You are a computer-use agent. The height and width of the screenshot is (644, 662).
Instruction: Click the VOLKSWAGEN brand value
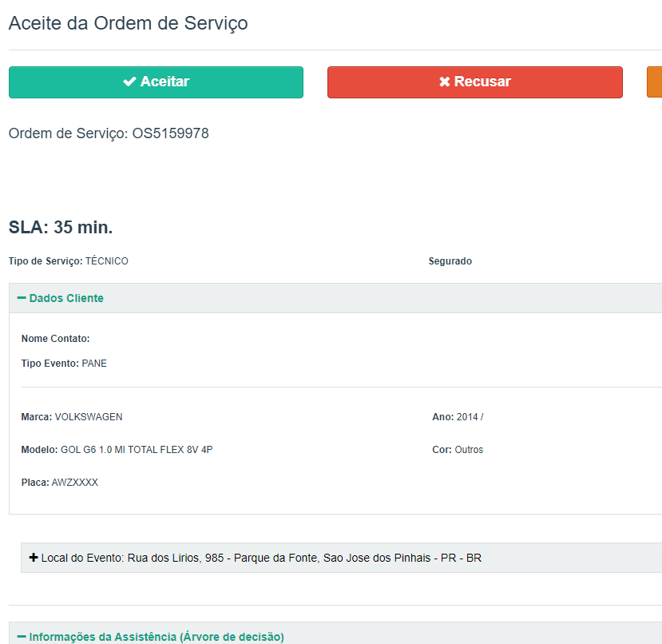(89, 417)
